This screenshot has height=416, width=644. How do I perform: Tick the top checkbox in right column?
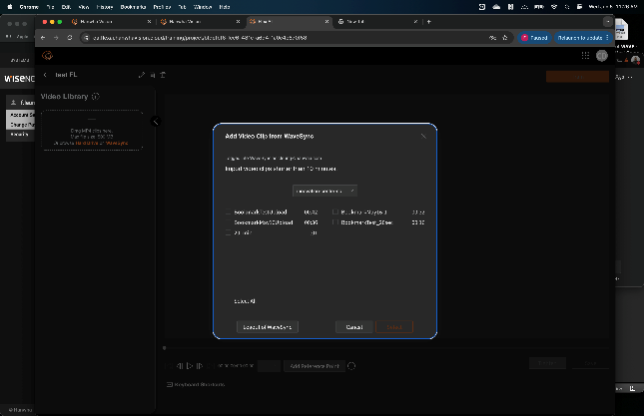(x=336, y=213)
